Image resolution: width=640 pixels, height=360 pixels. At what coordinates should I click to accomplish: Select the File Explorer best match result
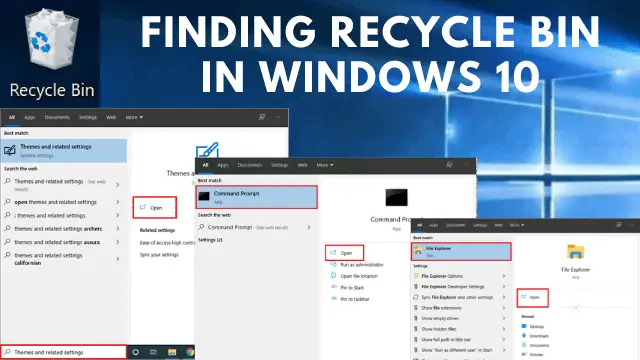pyautogui.click(x=461, y=251)
